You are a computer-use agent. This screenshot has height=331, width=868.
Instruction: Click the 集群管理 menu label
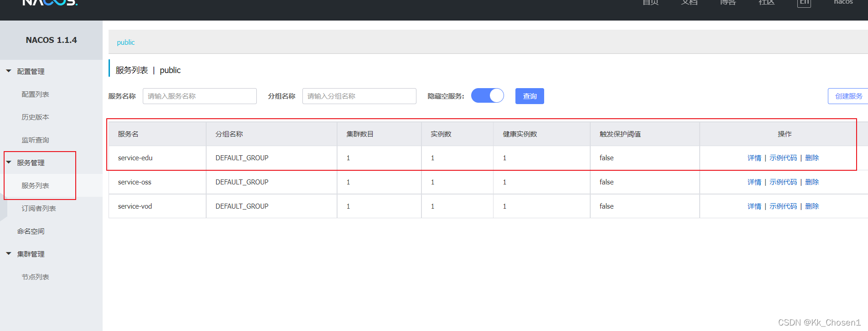point(31,254)
